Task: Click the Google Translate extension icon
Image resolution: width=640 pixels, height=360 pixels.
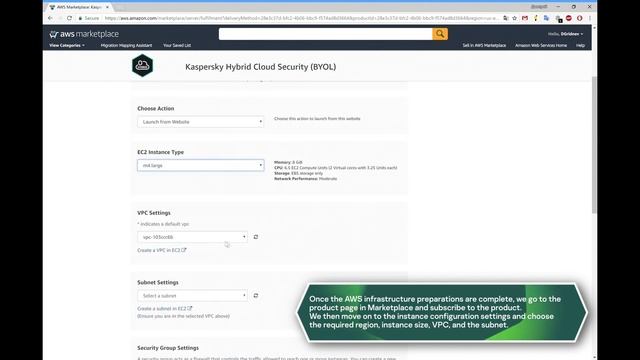Action: pos(547,18)
